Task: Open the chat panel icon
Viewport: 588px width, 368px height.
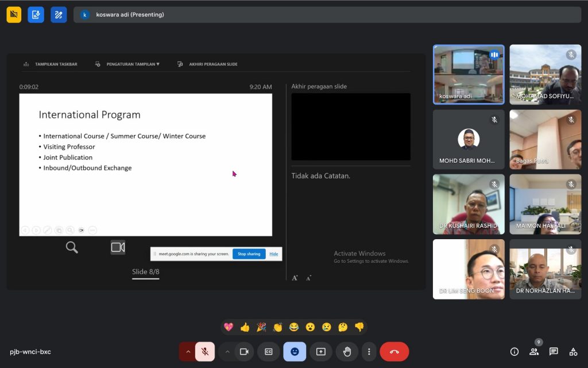Action: coord(554,351)
